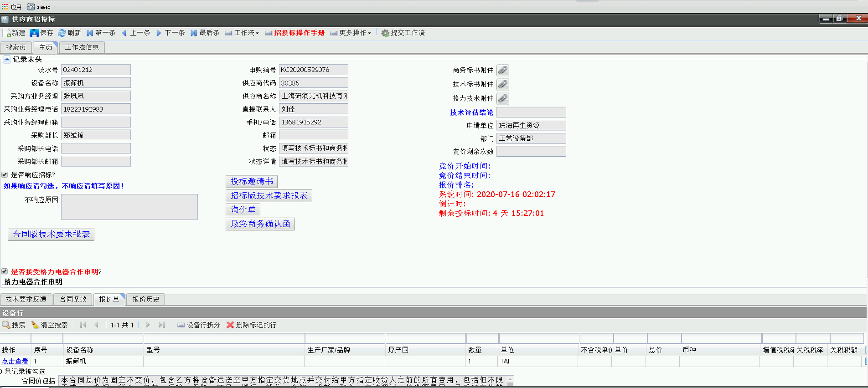The width and height of the screenshot is (868, 388).
Task: Click the 投标邀请书 button
Action: click(x=252, y=181)
